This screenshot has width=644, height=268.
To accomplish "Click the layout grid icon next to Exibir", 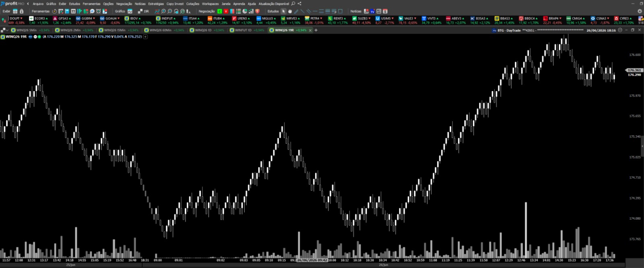I will (x=15, y=11).
